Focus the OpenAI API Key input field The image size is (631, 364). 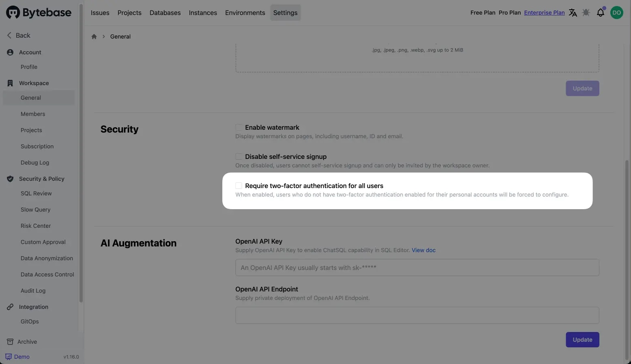click(x=417, y=268)
